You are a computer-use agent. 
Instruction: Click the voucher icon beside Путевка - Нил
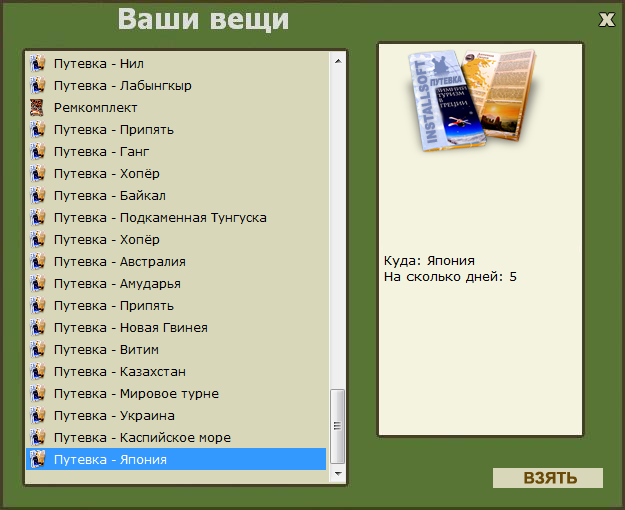[37, 64]
